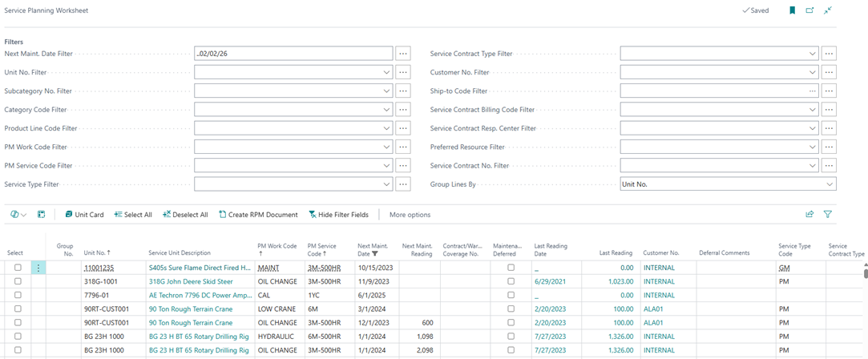The width and height of the screenshot is (868, 359).
Task: Open customer ALA01 link in LOW CRANE row
Action: pos(652,309)
